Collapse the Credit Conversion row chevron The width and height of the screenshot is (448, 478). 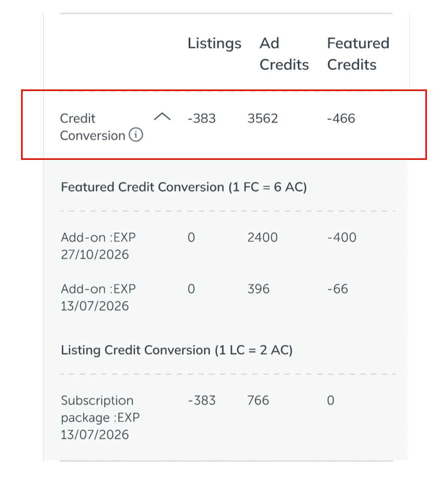[x=162, y=117]
